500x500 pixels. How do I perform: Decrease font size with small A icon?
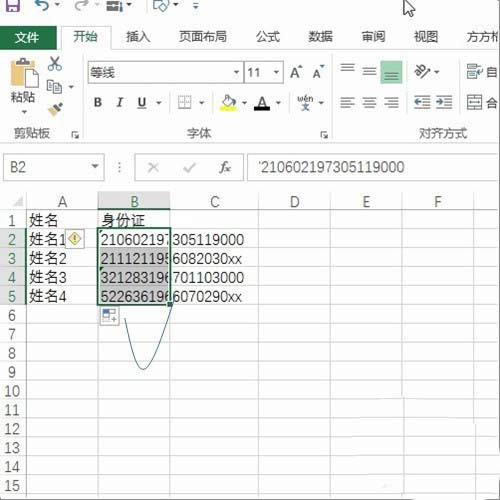pos(318,72)
